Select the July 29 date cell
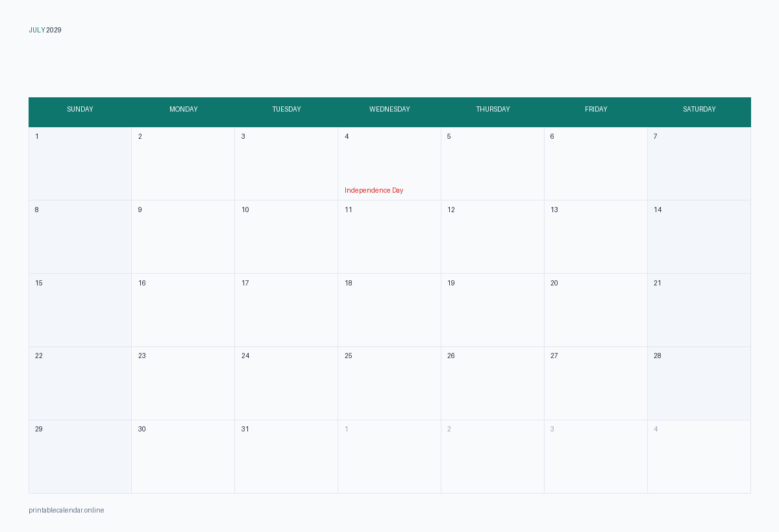The image size is (779, 532). click(x=80, y=457)
